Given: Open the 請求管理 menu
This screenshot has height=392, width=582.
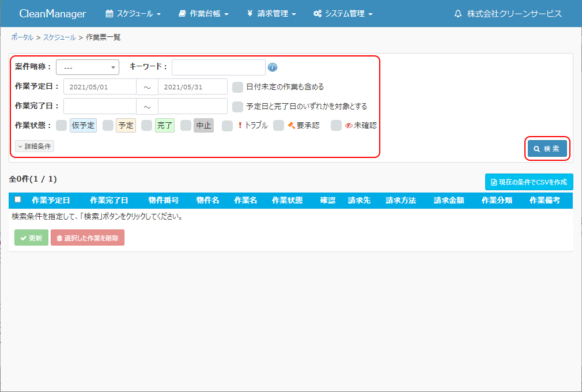Looking at the screenshot, I should click(x=271, y=14).
